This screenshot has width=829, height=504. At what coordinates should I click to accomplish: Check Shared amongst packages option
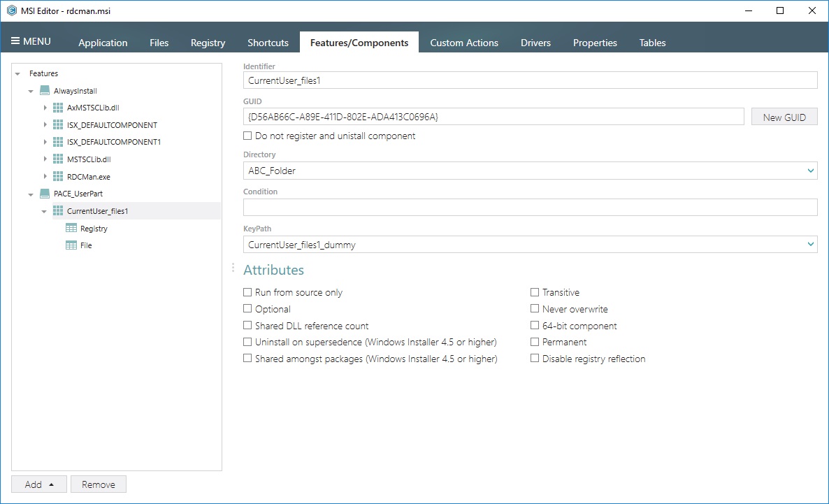click(247, 359)
